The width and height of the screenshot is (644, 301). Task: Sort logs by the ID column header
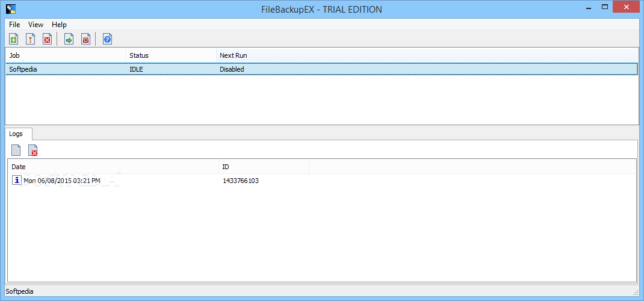[x=264, y=166]
